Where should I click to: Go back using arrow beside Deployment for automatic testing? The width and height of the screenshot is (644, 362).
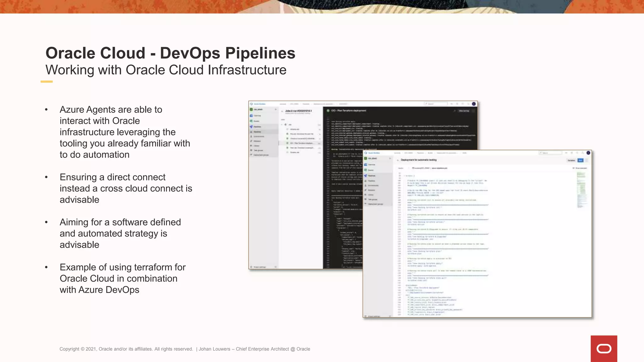pos(398,160)
